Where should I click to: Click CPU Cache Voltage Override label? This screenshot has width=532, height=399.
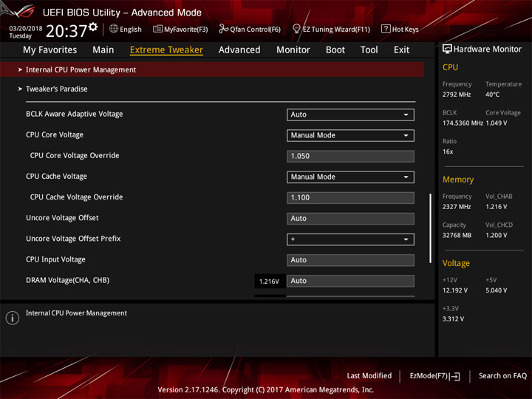[x=76, y=197]
